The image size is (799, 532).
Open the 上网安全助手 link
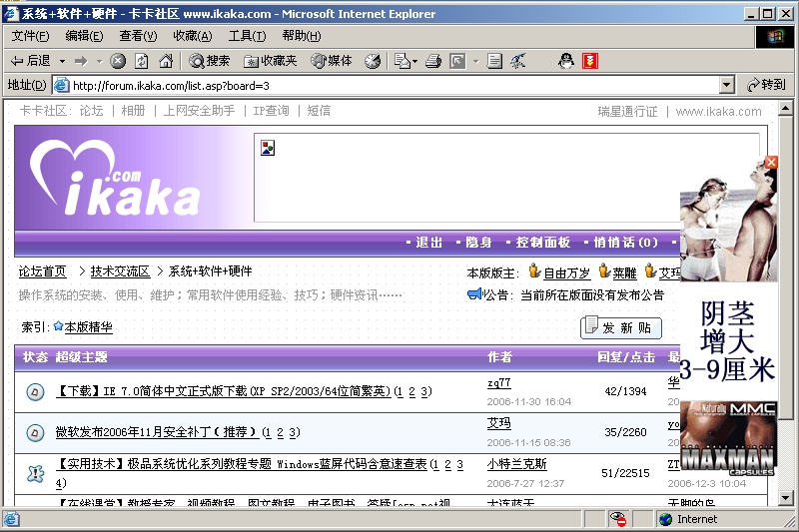coord(199,111)
